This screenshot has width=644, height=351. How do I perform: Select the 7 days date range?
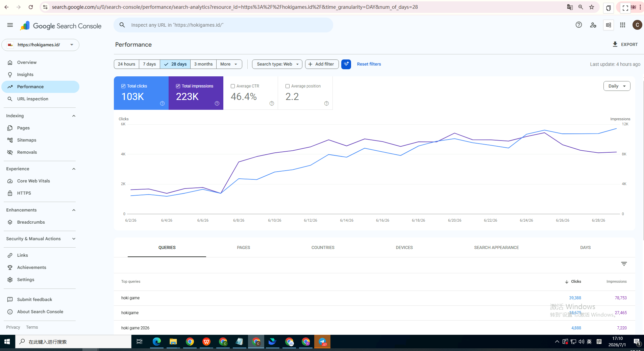coord(149,64)
